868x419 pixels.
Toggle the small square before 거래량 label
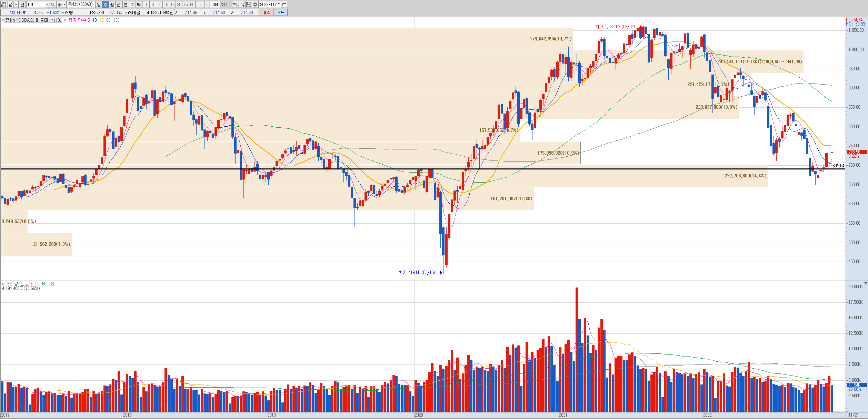coord(2,284)
